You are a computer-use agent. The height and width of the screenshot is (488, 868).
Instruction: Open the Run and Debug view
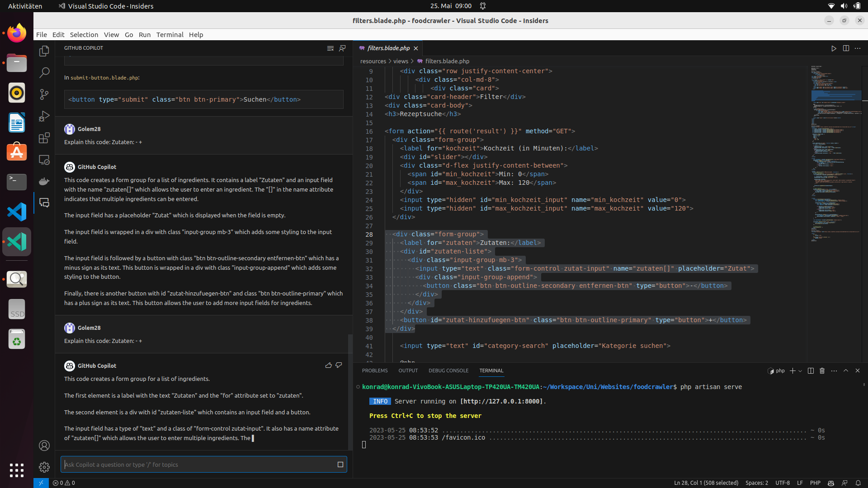pyautogui.click(x=44, y=116)
